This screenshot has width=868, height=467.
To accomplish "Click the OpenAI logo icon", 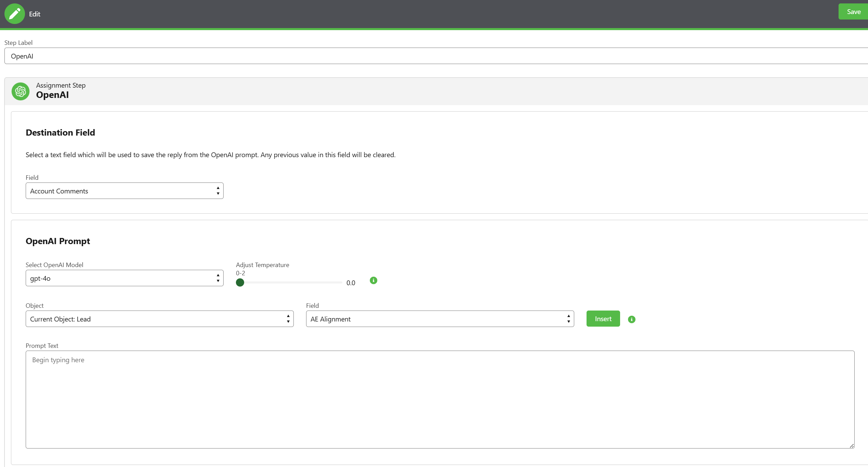I will point(21,91).
